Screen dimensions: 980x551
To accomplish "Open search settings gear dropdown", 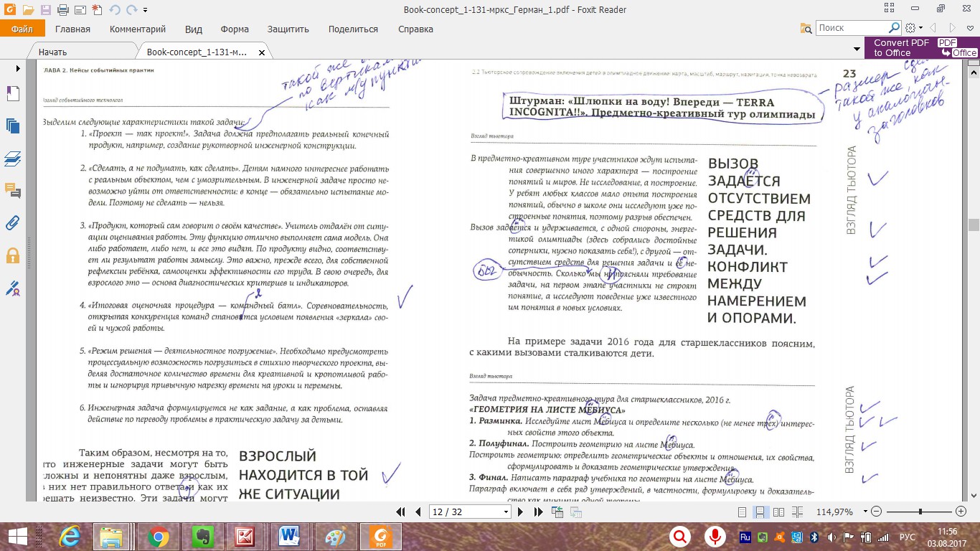I will pyautogui.click(x=913, y=28).
